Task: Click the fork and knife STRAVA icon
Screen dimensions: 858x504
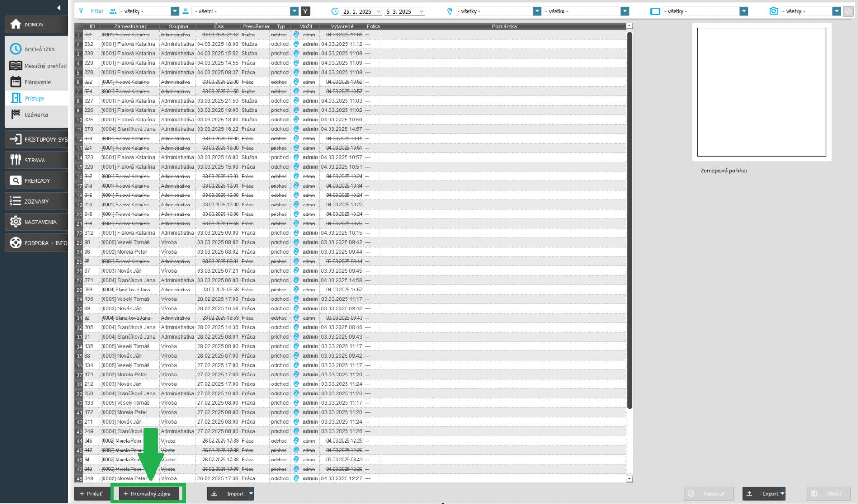Action: [16, 160]
